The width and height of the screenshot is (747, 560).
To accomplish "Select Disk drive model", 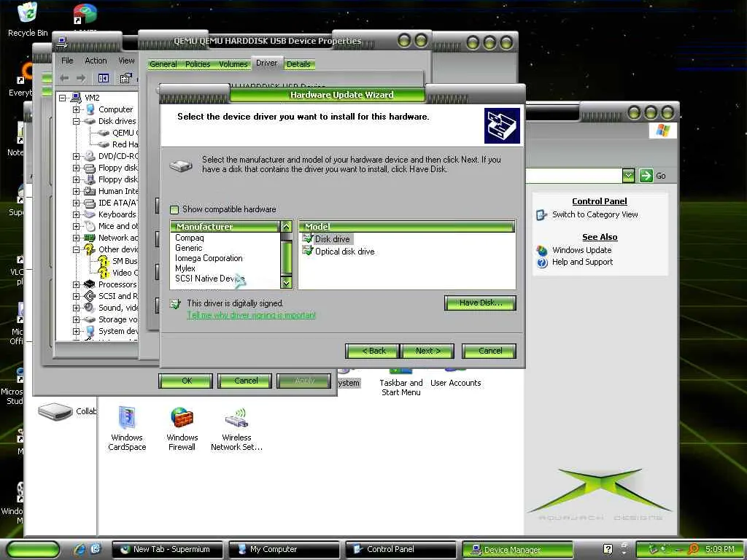I will [x=332, y=239].
